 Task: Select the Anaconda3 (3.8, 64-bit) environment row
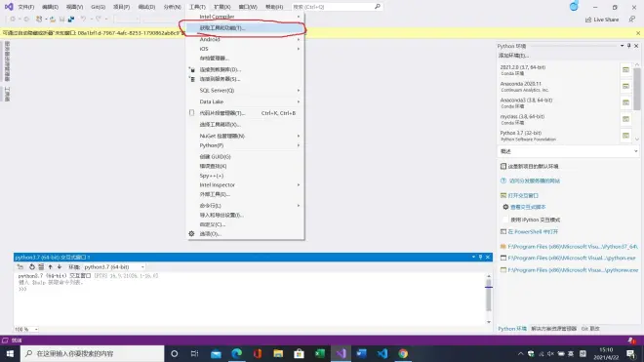(x=558, y=102)
